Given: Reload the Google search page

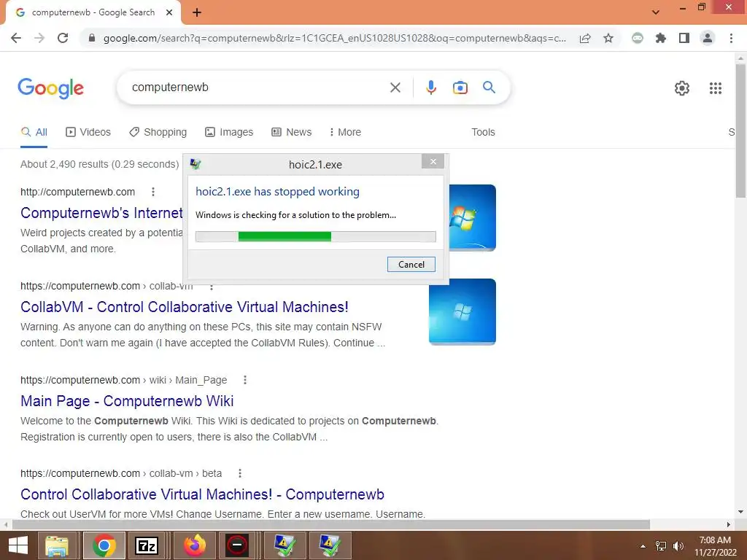Looking at the screenshot, I should 63,38.
